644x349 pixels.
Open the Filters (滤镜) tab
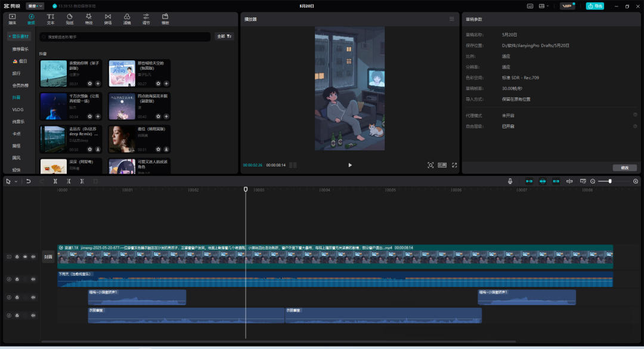[127, 19]
